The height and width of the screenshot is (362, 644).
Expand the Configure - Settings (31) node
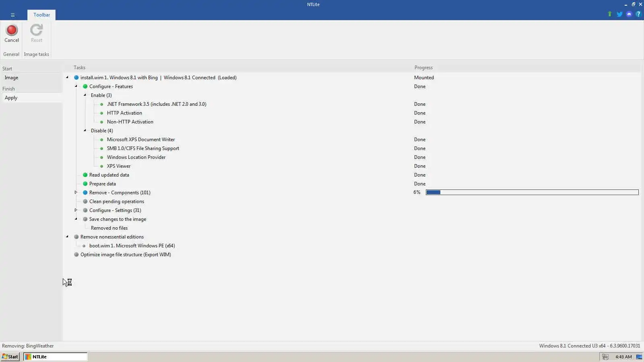click(76, 210)
